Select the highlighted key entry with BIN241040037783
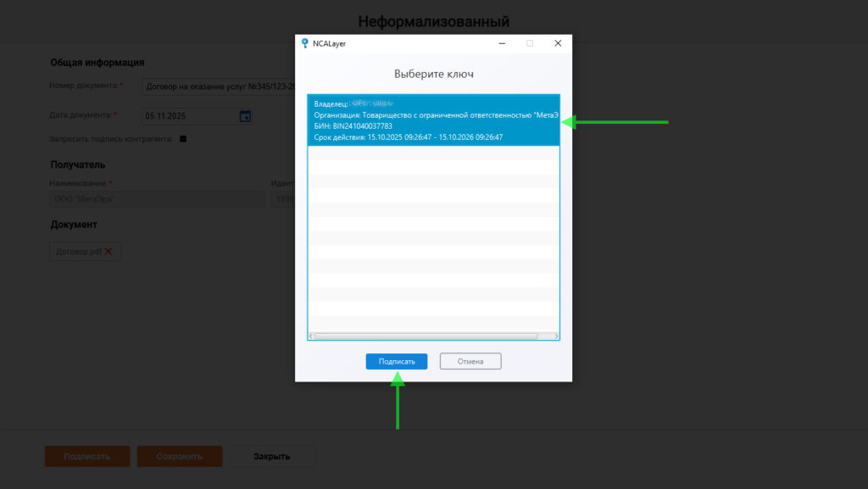 pyautogui.click(x=432, y=119)
